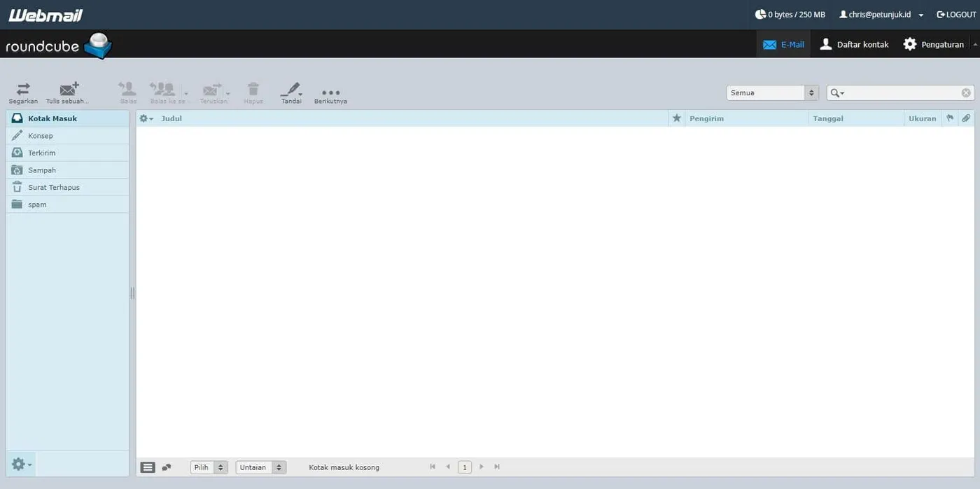Clear the search with the X icon
Viewport: 980px width, 489px height.
tap(966, 92)
